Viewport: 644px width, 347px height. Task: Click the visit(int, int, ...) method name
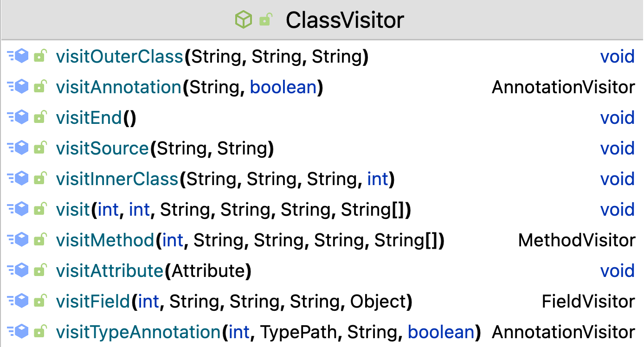(x=73, y=210)
